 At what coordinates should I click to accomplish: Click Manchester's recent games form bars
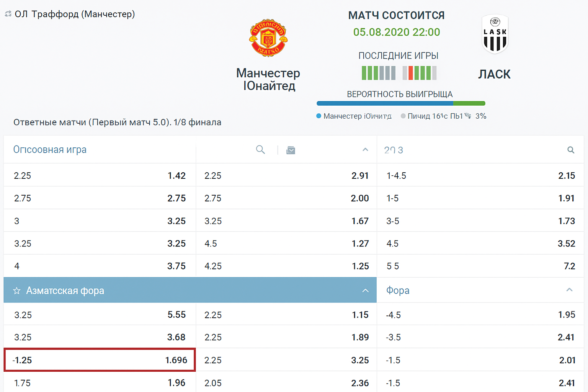(378, 73)
